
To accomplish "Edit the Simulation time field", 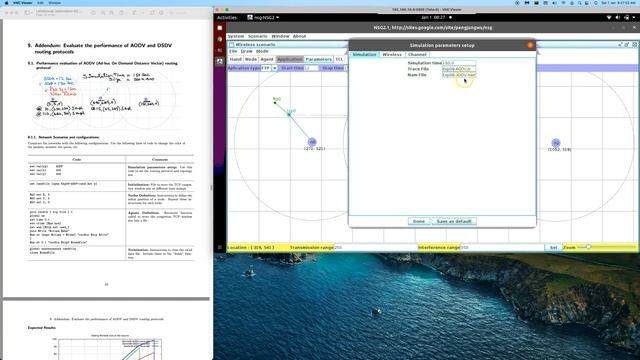I will [x=459, y=63].
